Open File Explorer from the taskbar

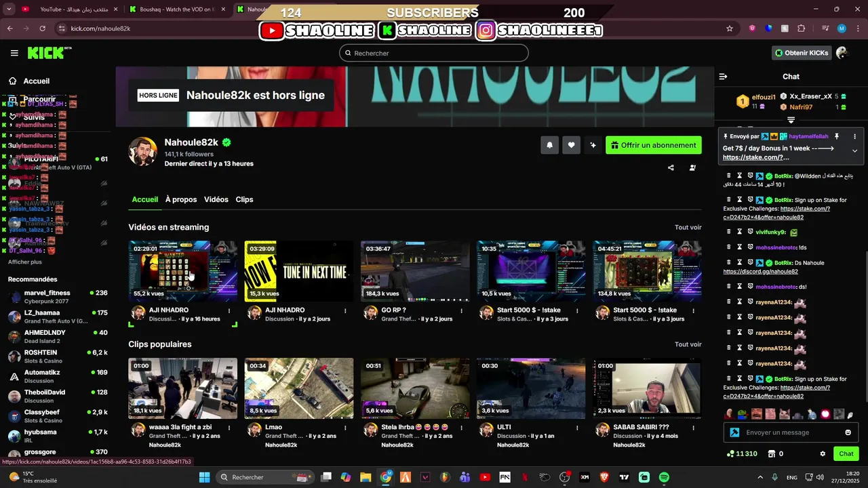(x=366, y=477)
